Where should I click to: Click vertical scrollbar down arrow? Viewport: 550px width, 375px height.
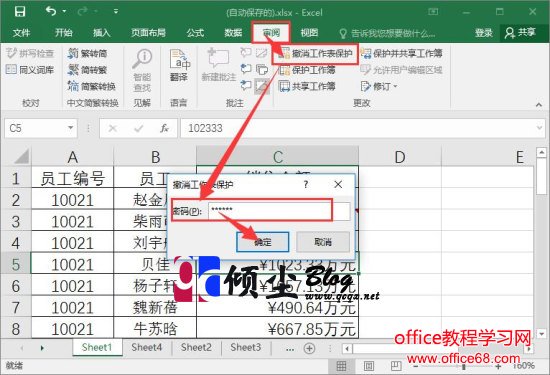click(x=542, y=334)
